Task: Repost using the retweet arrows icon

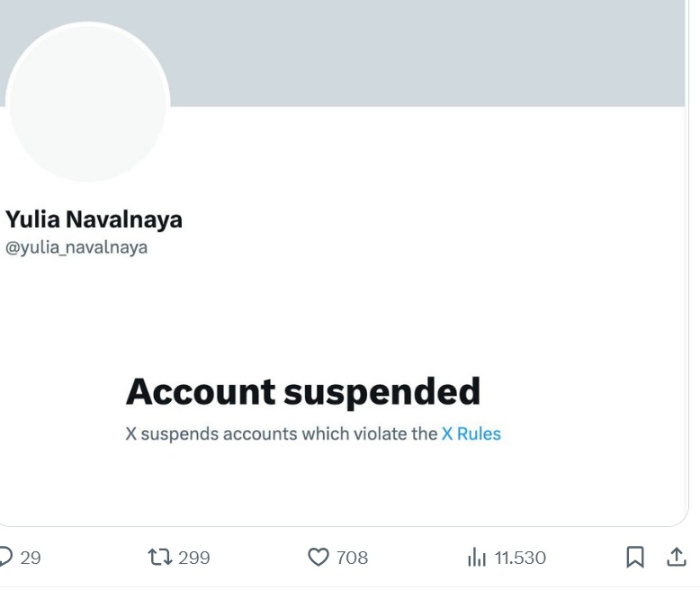Action: tap(160, 557)
